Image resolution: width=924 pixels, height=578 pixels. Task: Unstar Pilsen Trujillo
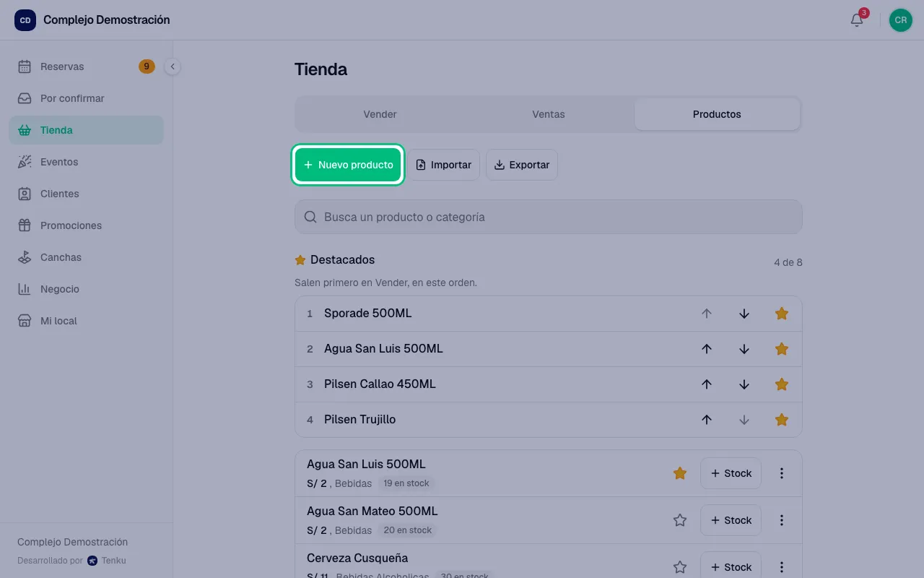782,420
